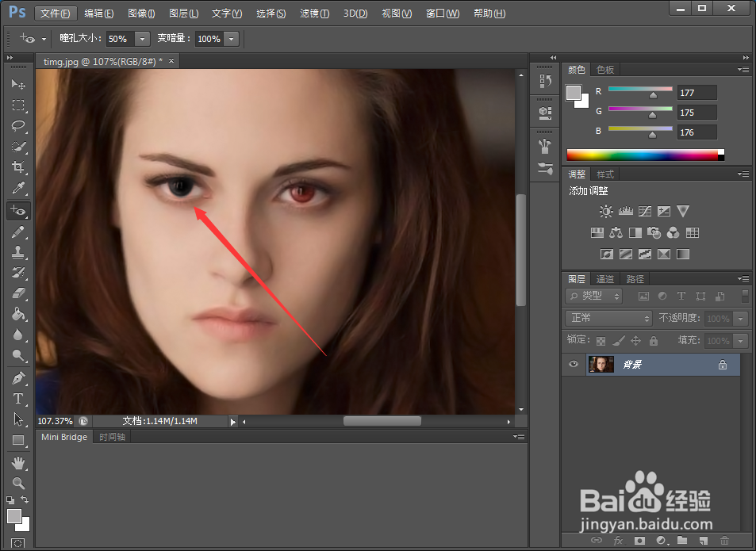The width and height of the screenshot is (756, 551).
Task: Open pupil size 瞳孔大小 dropdown
Action: click(x=142, y=39)
